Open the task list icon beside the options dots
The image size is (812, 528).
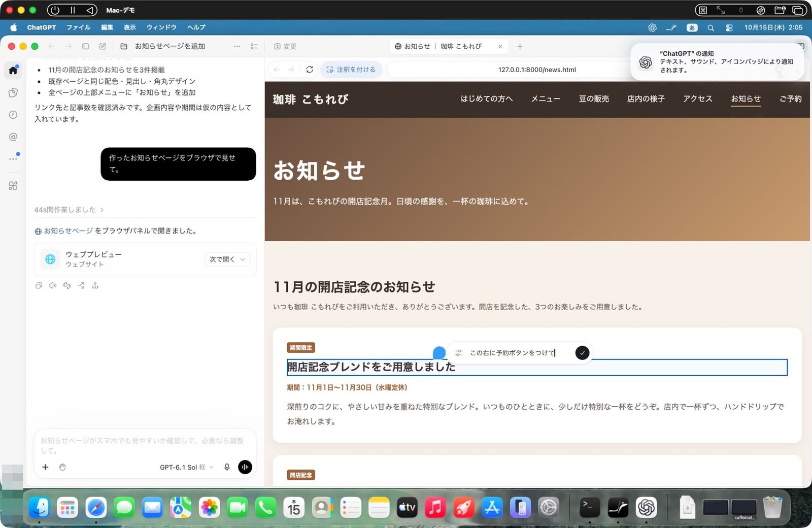coord(254,46)
